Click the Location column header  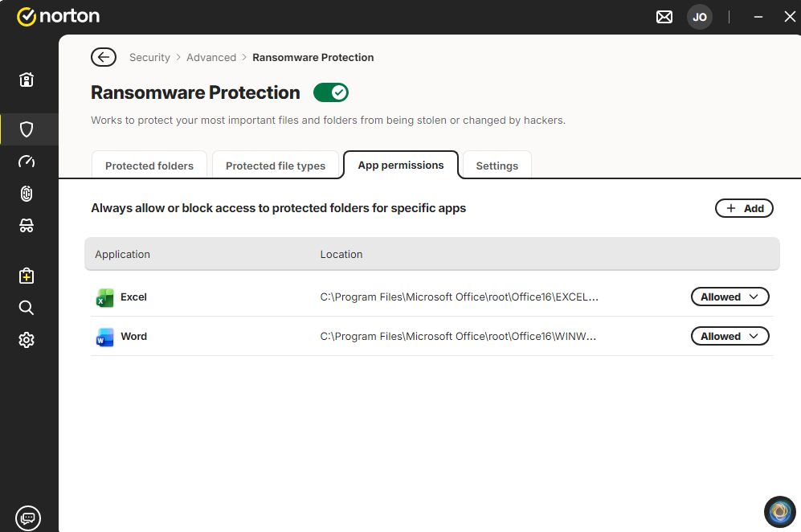pyautogui.click(x=341, y=254)
